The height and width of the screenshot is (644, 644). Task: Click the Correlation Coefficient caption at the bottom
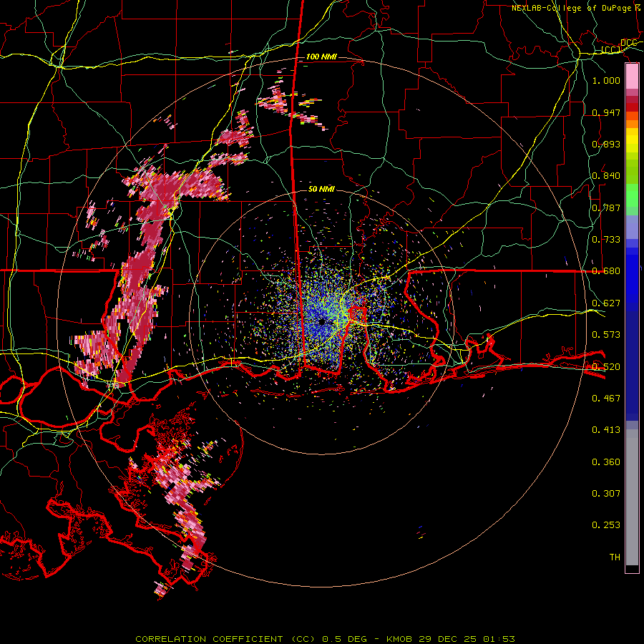(325, 639)
